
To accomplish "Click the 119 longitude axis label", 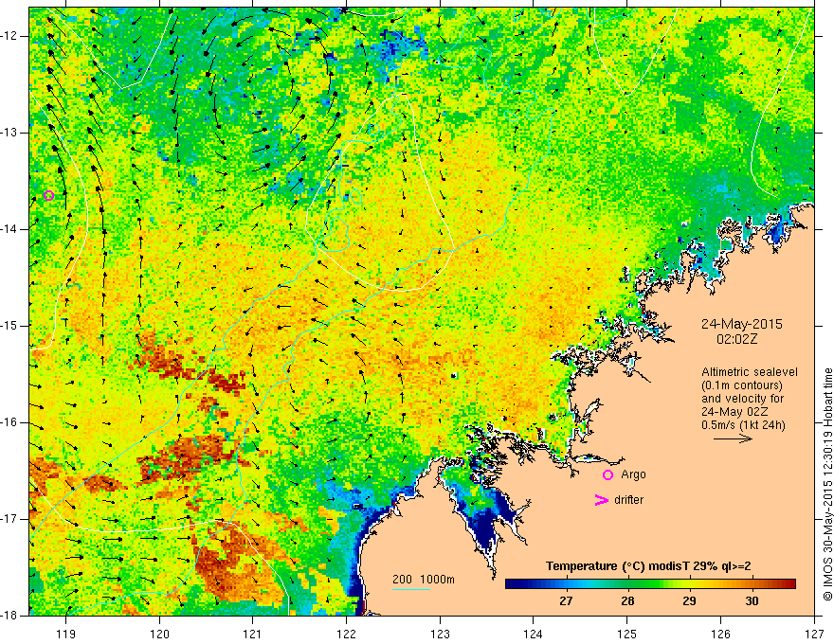I will (66, 634).
